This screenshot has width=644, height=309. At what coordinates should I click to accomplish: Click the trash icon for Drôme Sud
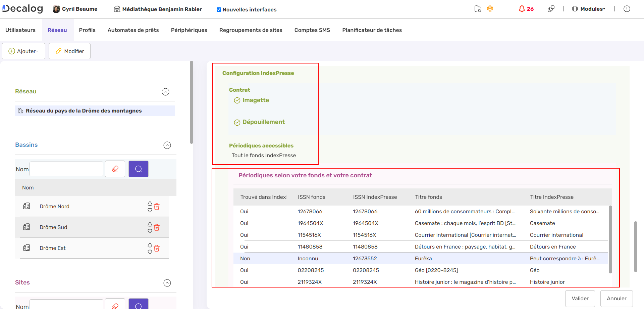157,228
